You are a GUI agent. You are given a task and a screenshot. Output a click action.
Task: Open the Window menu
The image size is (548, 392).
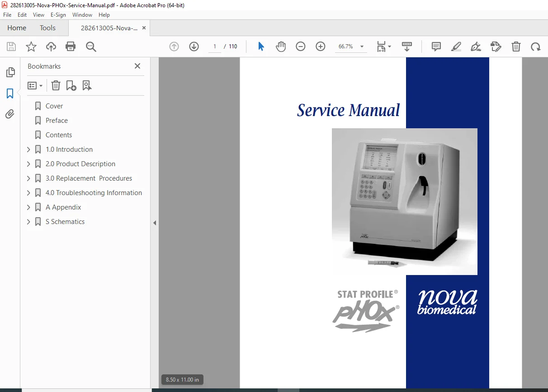pyautogui.click(x=82, y=15)
